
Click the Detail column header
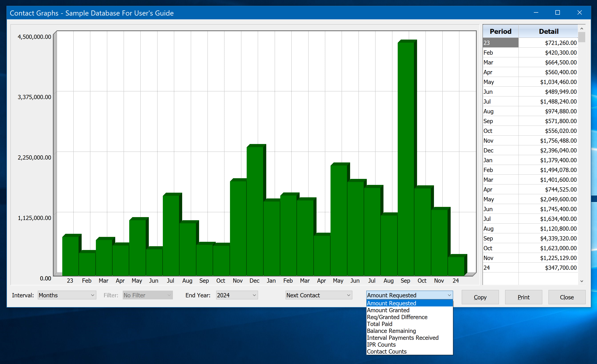click(x=548, y=31)
